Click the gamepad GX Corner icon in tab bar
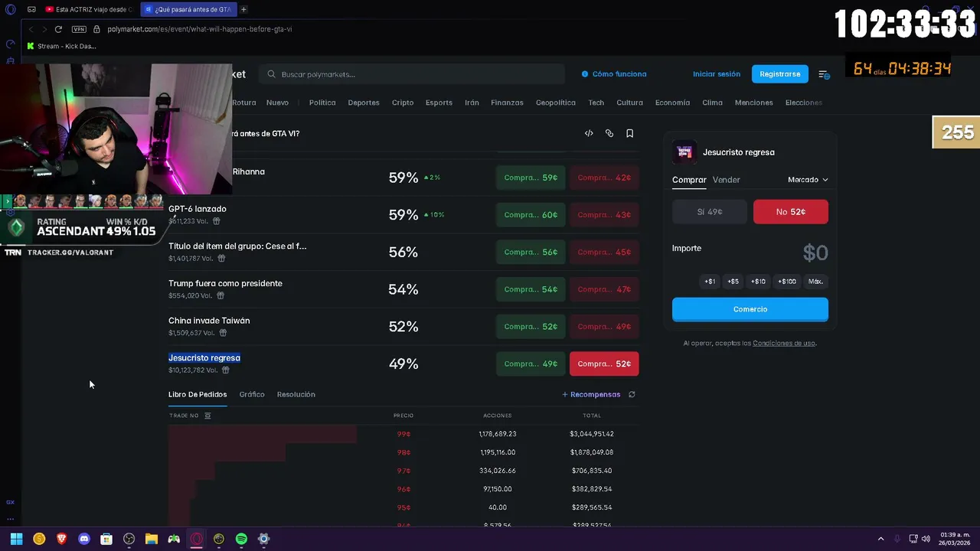Screen dimensions: 980x551 tap(31, 9)
